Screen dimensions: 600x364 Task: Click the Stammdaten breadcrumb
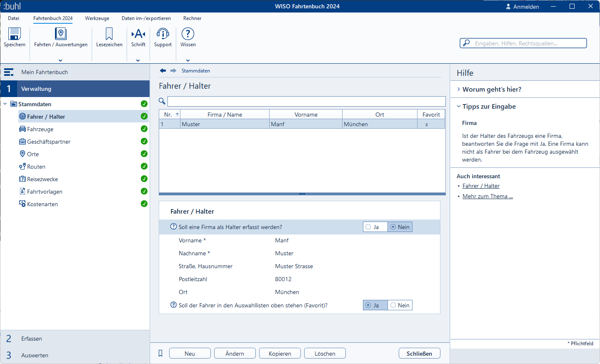pos(196,71)
